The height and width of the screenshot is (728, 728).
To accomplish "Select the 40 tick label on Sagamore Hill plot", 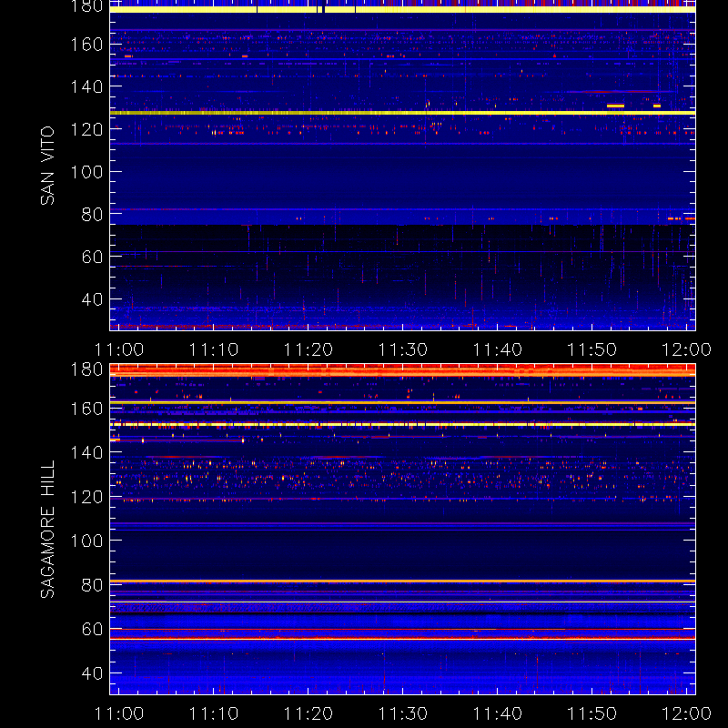I will [92, 673].
